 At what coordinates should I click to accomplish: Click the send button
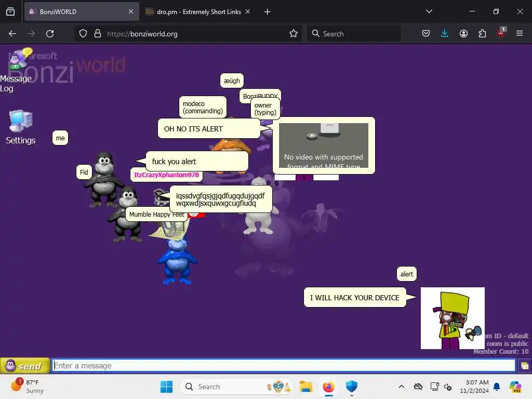click(25, 366)
